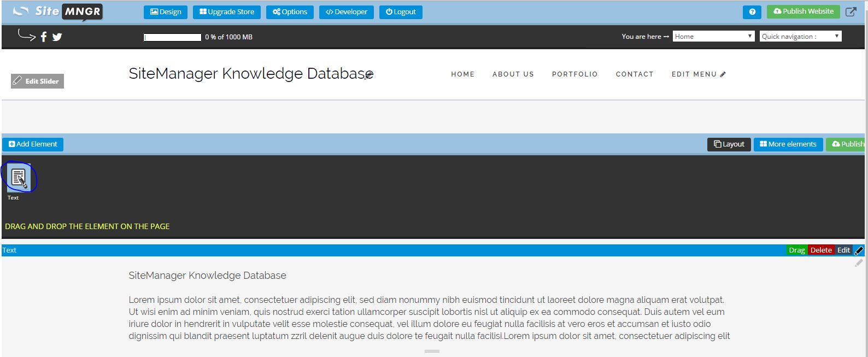This screenshot has height=357, width=868.
Task: Open the Layout options
Action: 729,144
